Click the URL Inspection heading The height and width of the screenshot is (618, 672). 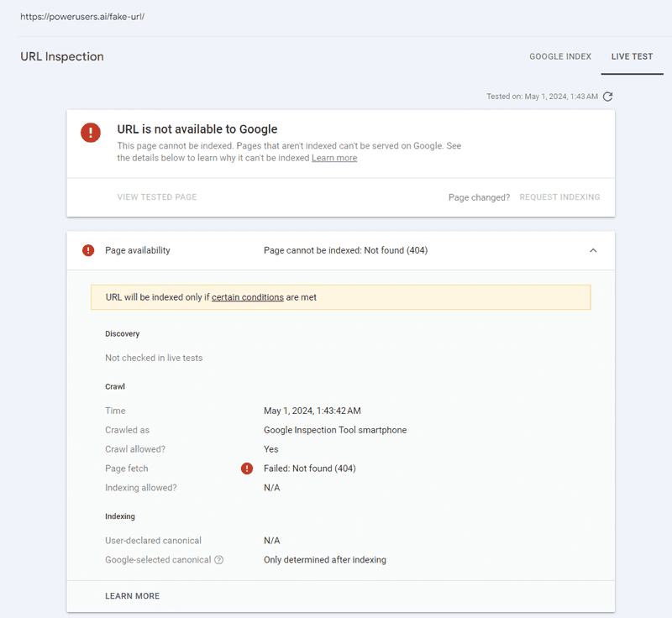(x=62, y=56)
